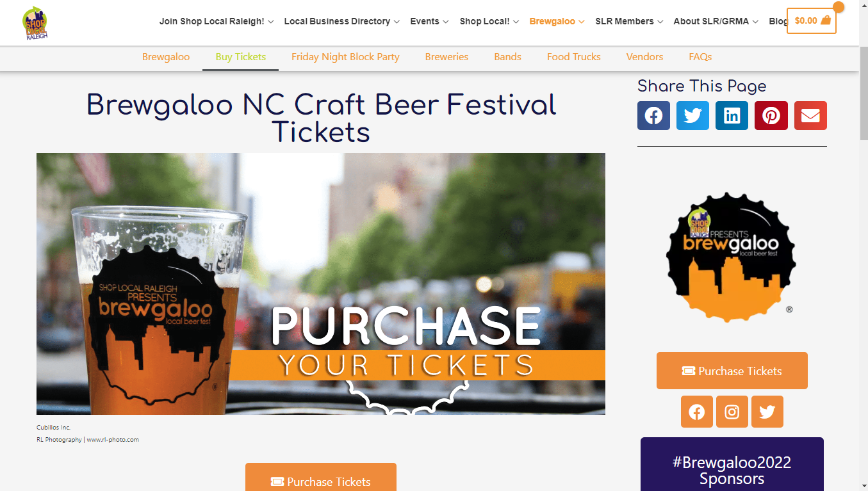Share this page by email icon

[x=810, y=116]
